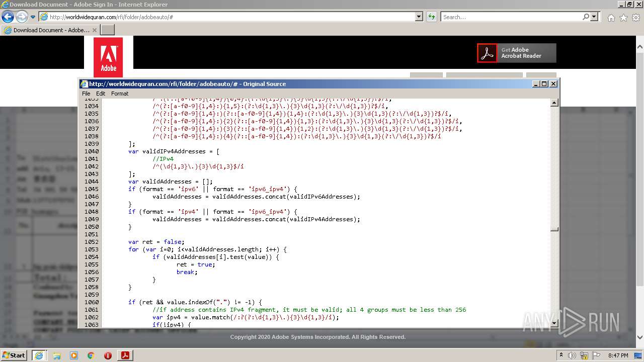Click validIPv6Addresses concat line 1046
The image size is (644, 362).
point(256,197)
